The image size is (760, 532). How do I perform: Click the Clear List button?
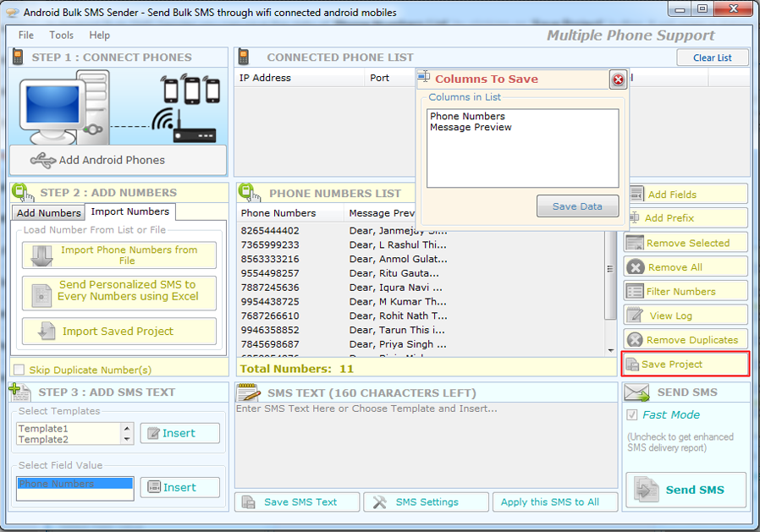coord(712,58)
